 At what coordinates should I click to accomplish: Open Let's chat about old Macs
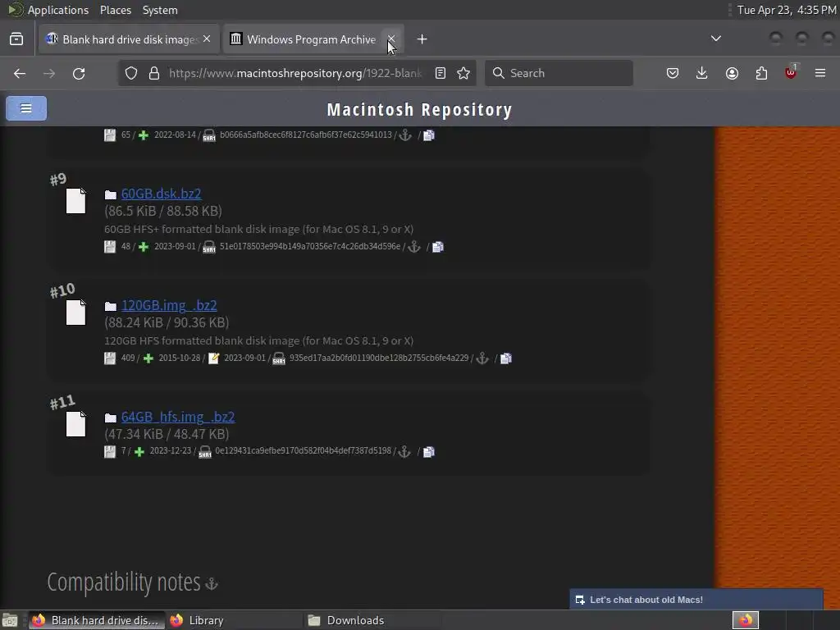[696, 600]
